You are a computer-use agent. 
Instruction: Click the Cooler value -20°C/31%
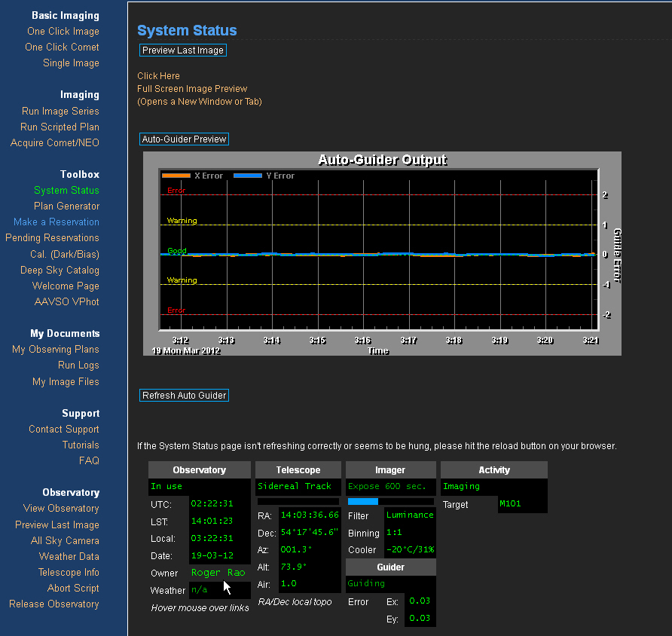(x=410, y=549)
